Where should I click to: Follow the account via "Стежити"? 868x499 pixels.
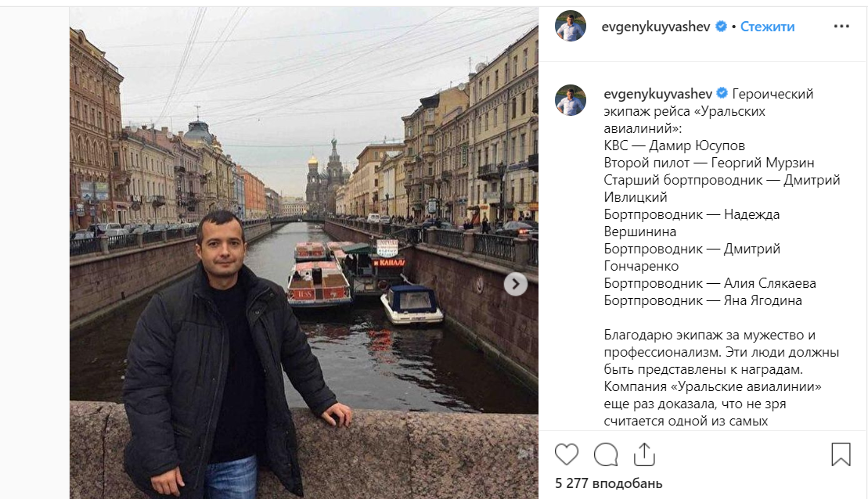pos(767,27)
